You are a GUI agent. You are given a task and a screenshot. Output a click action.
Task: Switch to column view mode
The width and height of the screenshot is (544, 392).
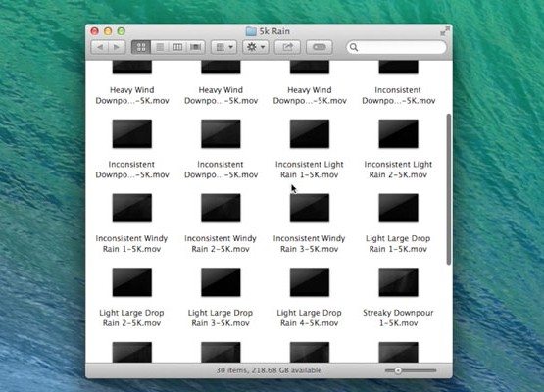tap(177, 47)
